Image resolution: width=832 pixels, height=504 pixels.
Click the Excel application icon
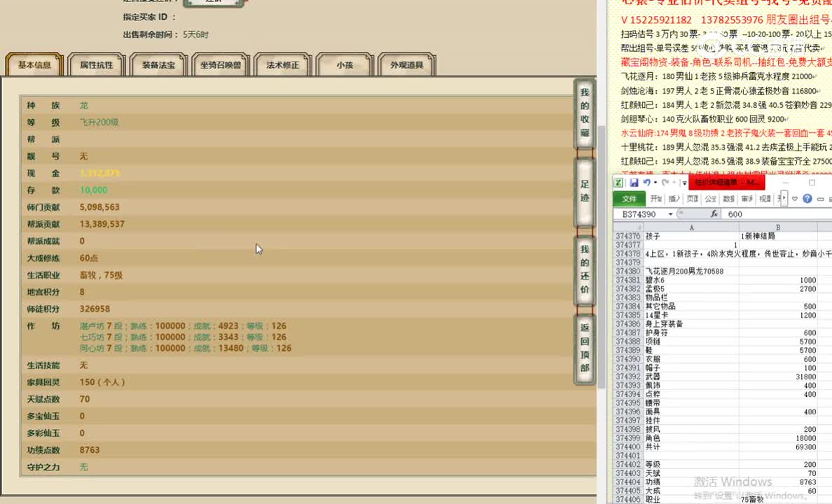tap(618, 183)
